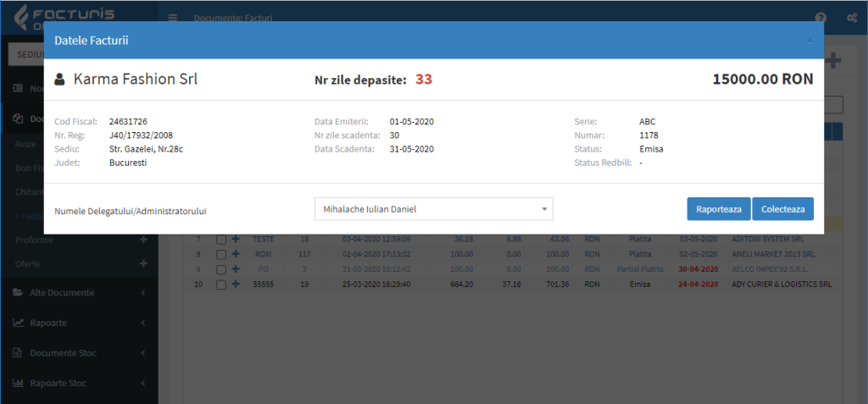Expand Rapoarte Stoc via its chevron
The image size is (868, 404).
tap(142, 383)
